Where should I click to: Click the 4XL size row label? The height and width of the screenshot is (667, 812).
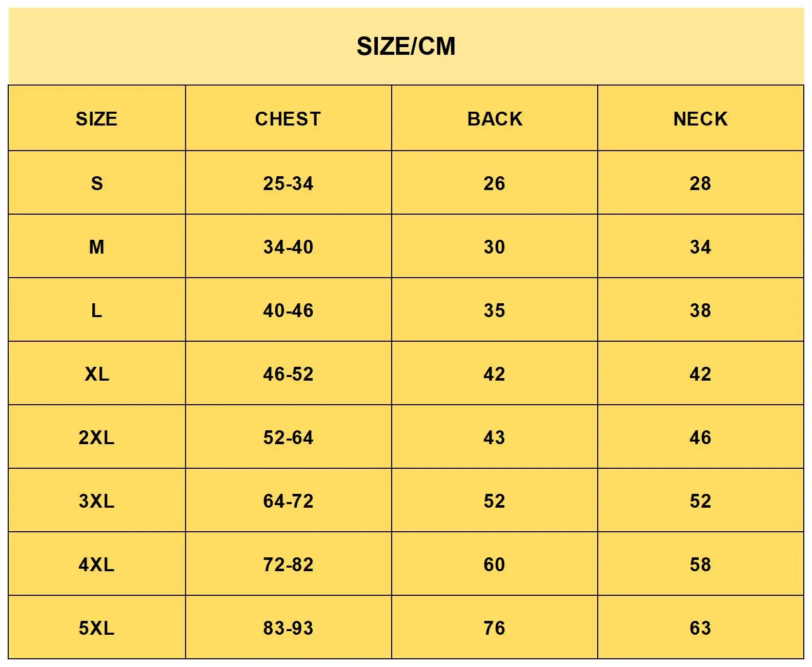(96, 565)
